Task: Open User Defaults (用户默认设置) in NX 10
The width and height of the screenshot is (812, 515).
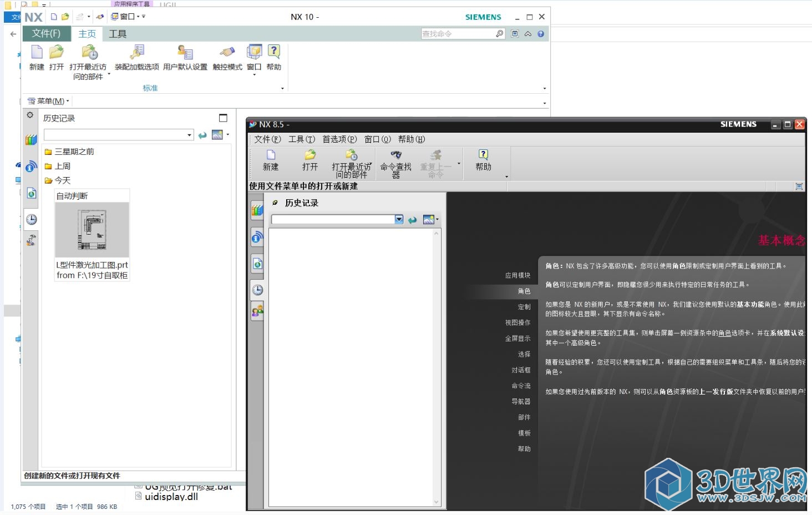Action: pos(185,58)
